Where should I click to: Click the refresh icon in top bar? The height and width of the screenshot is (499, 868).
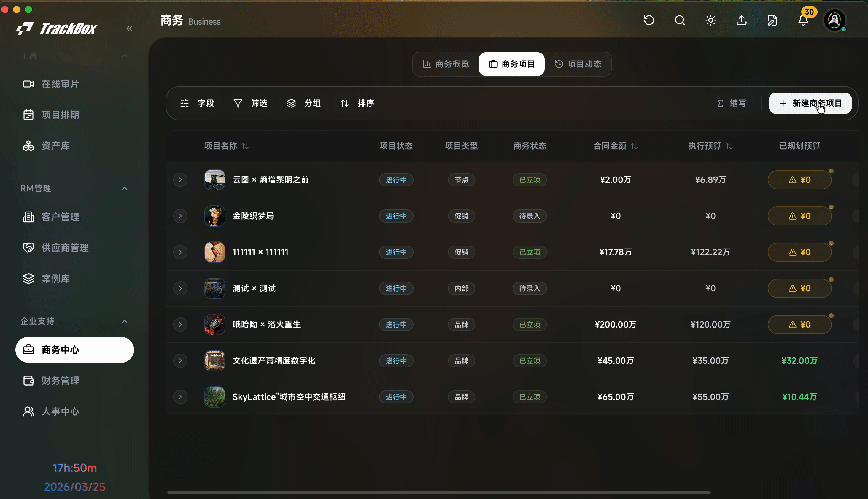click(649, 20)
